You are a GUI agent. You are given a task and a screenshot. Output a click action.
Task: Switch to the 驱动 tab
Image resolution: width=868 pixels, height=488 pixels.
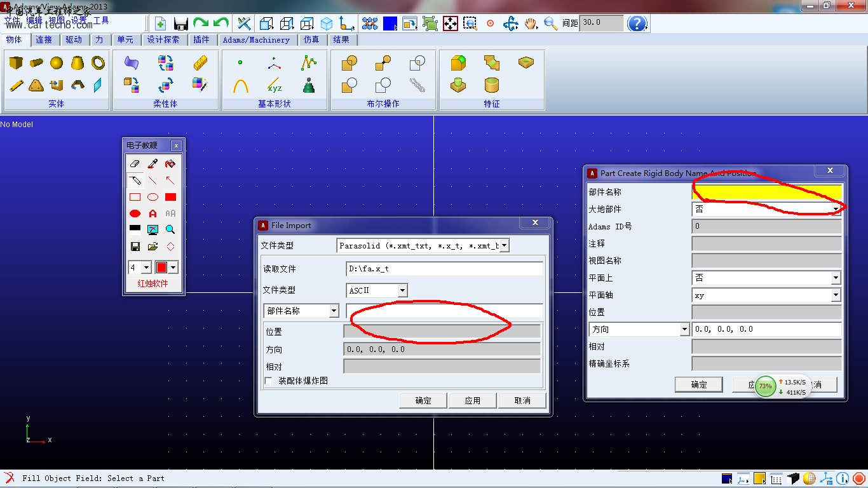(x=74, y=39)
